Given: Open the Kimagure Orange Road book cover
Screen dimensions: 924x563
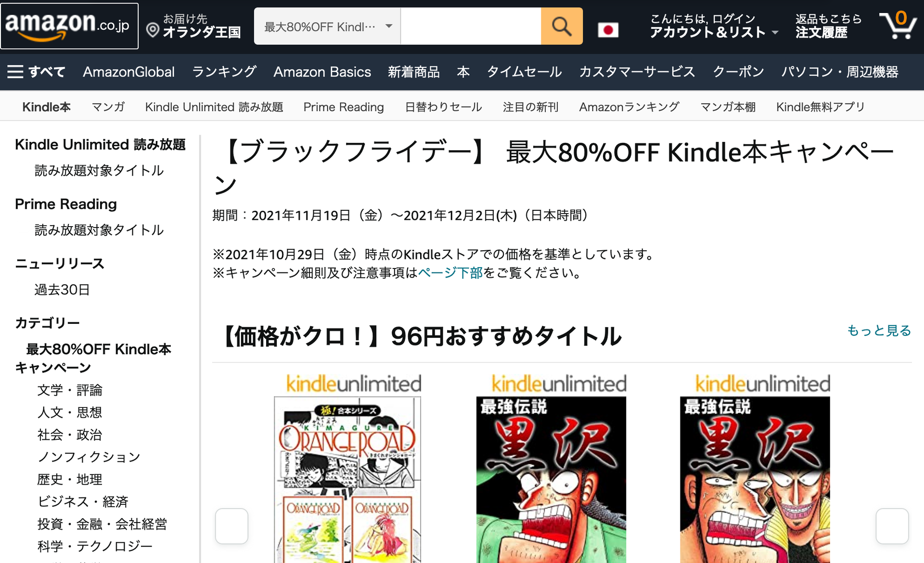Looking at the screenshot, I should pos(347,480).
